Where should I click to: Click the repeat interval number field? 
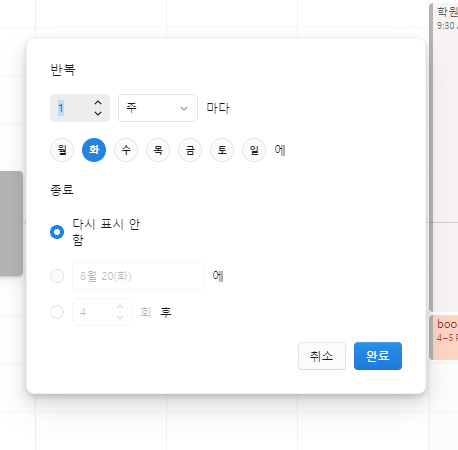pyautogui.click(x=80, y=108)
